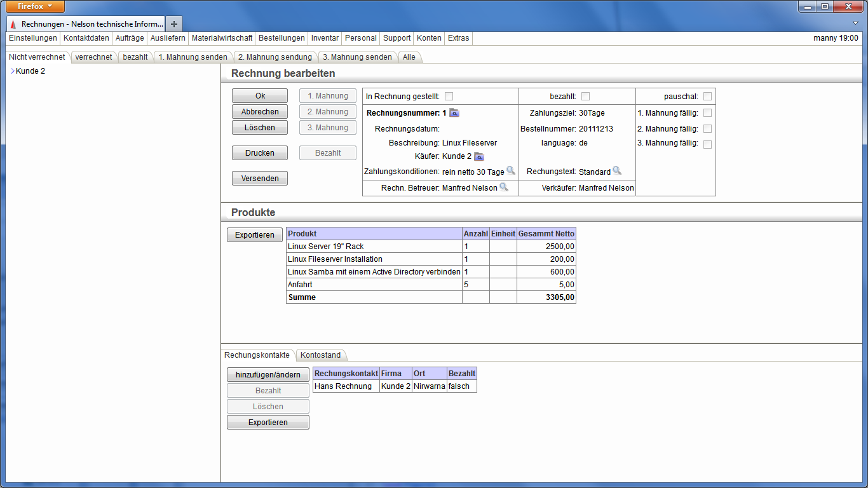Tick the 'In Rechnung gestellt' checkbox
Screen dimensions: 868x488
[x=449, y=97]
